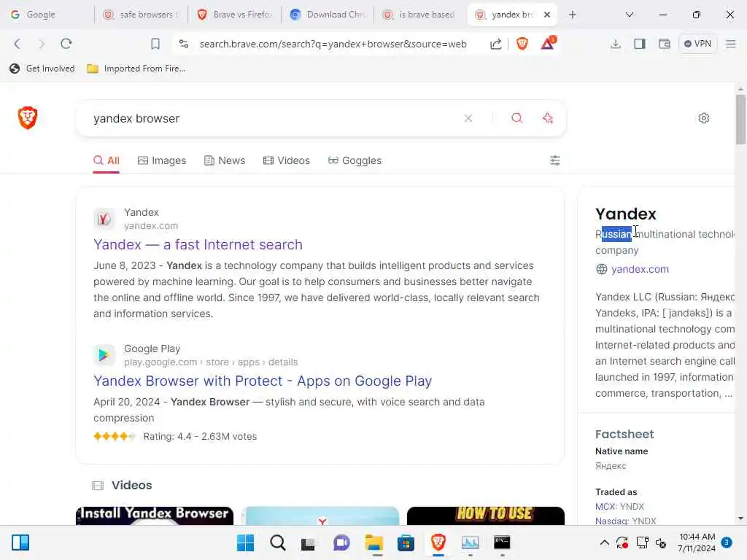The height and width of the screenshot is (560, 747).
Task: Open the Chat taskbar icon
Action: [341, 542]
